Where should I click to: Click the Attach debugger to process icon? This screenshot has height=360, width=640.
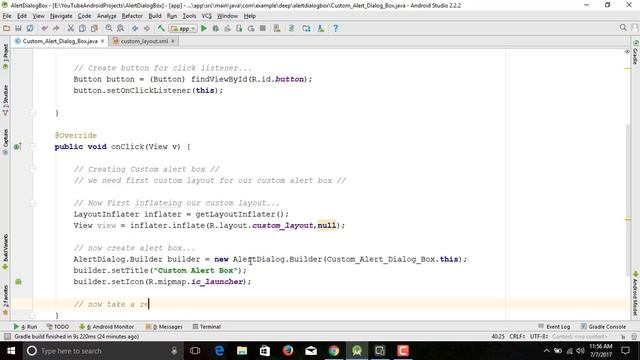click(x=239, y=28)
